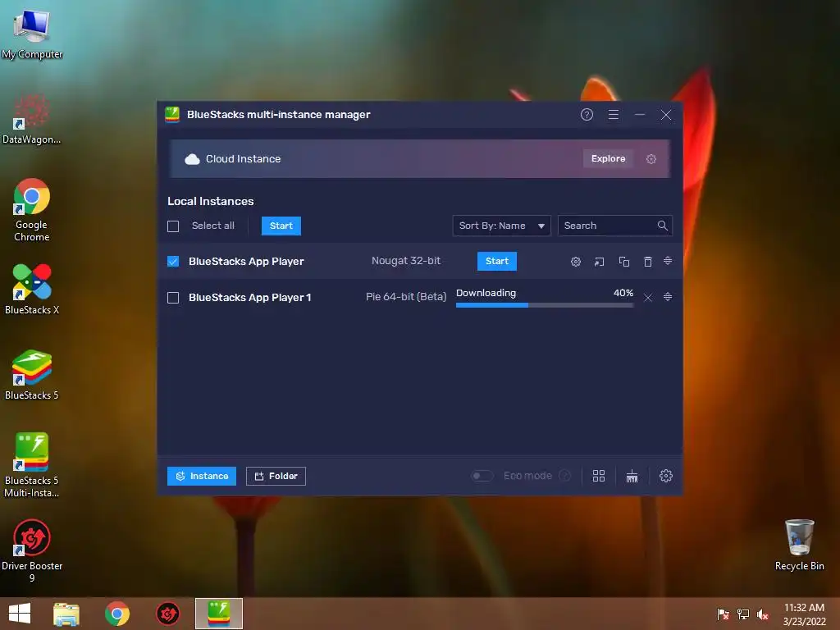
Task: Click the disk cleanup broom icon
Action: click(632, 476)
